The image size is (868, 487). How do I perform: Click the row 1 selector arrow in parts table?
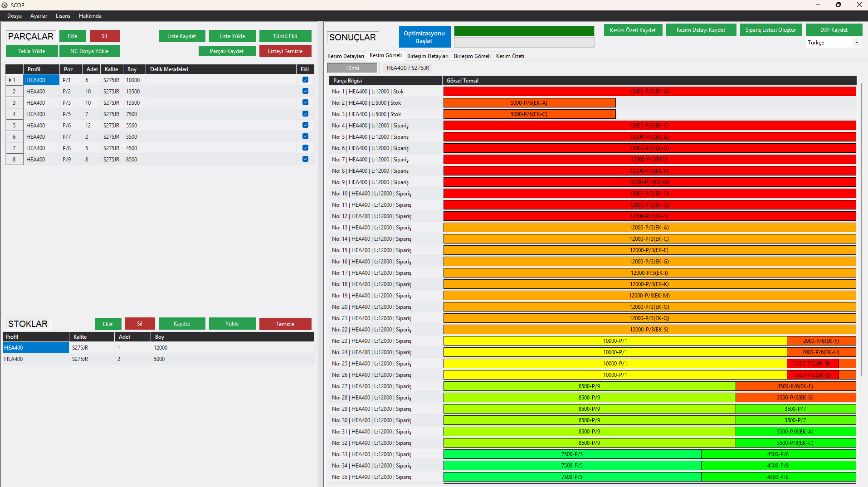[10, 80]
